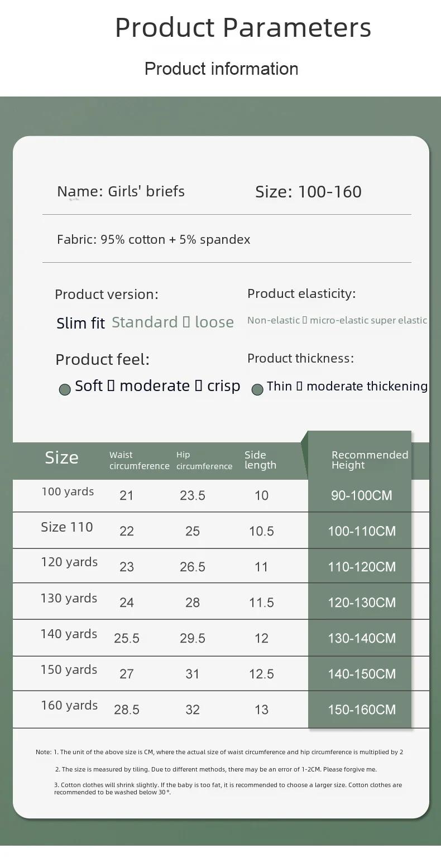The height and width of the screenshot is (868, 441).
Task: Click the Hip circumference column header
Action: tap(204, 460)
